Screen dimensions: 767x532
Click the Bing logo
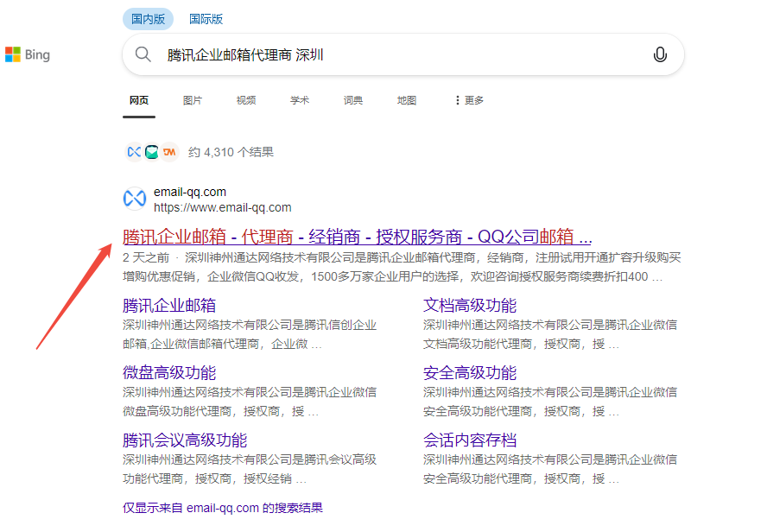coord(28,54)
